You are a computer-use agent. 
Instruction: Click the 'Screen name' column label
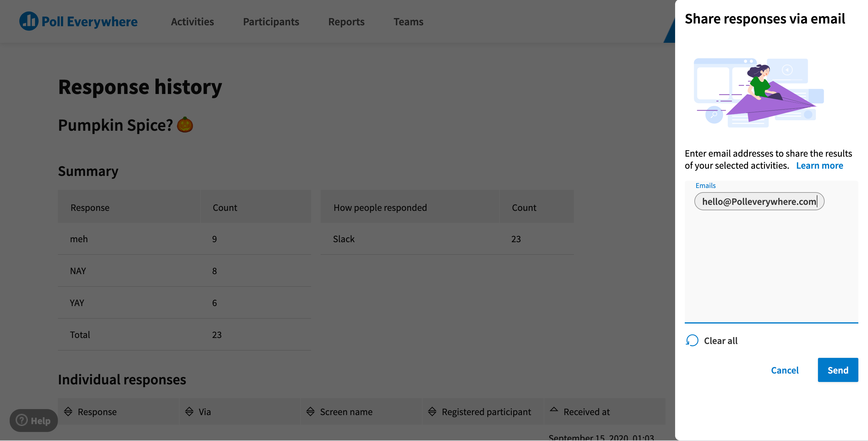point(346,412)
